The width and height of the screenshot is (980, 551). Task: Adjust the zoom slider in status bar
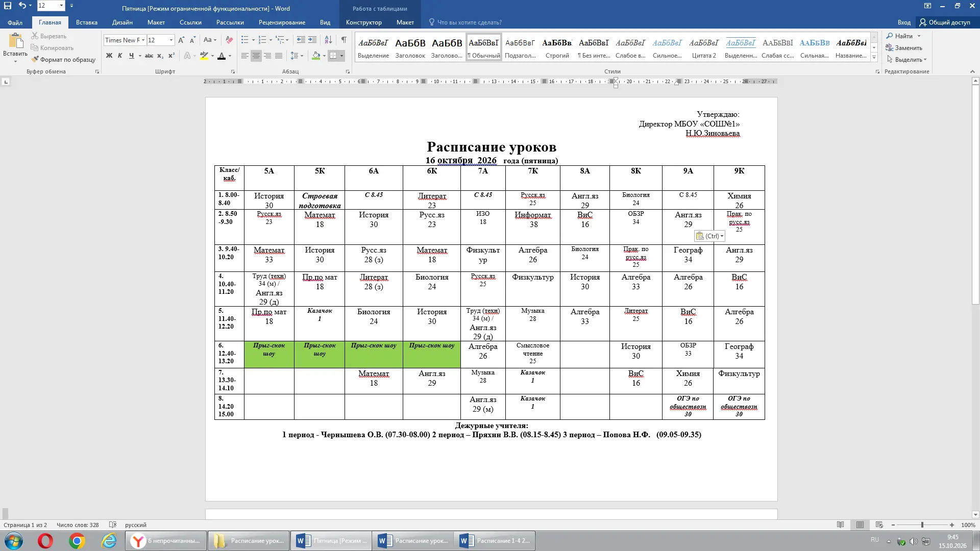click(922, 524)
